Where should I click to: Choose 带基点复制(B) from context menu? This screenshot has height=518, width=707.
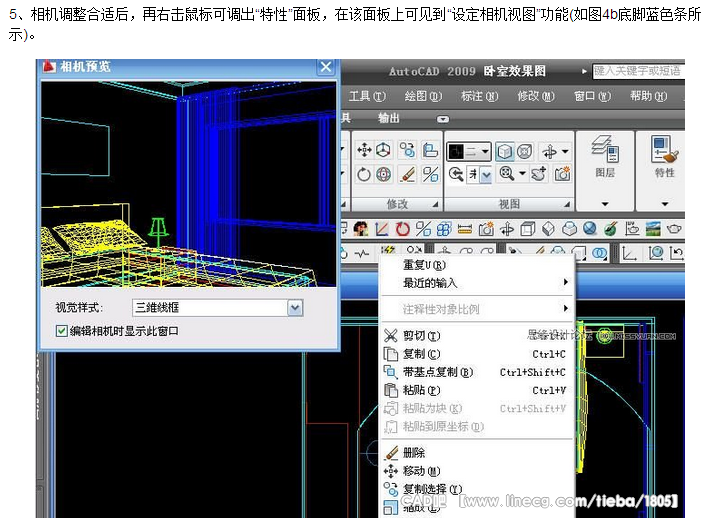477,372
